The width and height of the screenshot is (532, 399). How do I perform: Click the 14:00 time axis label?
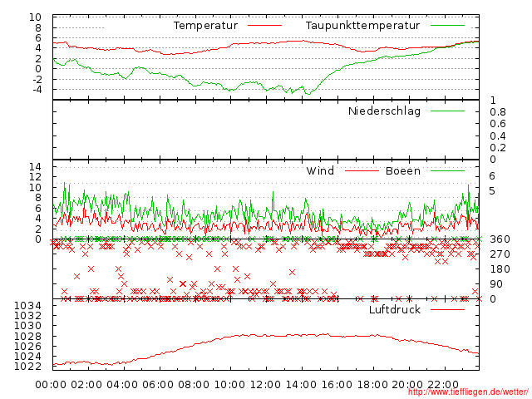[x=301, y=385]
